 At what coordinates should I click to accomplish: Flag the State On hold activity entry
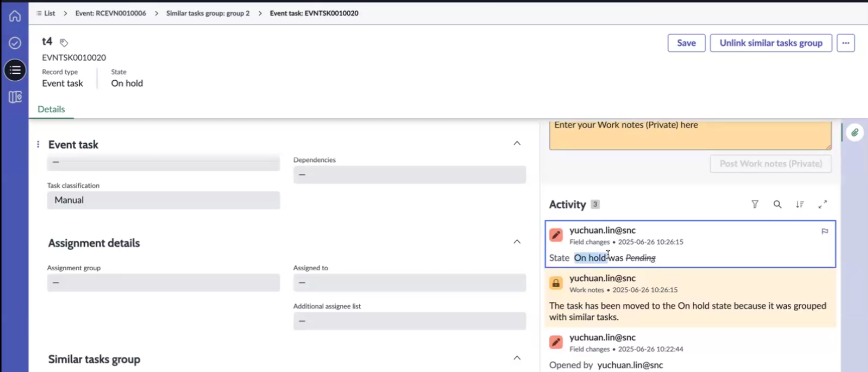click(x=824, y=231)
